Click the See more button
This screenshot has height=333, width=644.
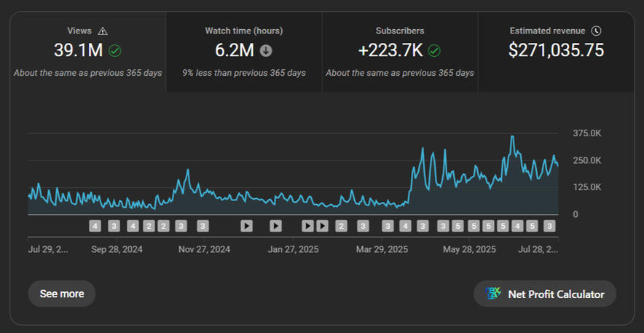[x=62, y=294]
